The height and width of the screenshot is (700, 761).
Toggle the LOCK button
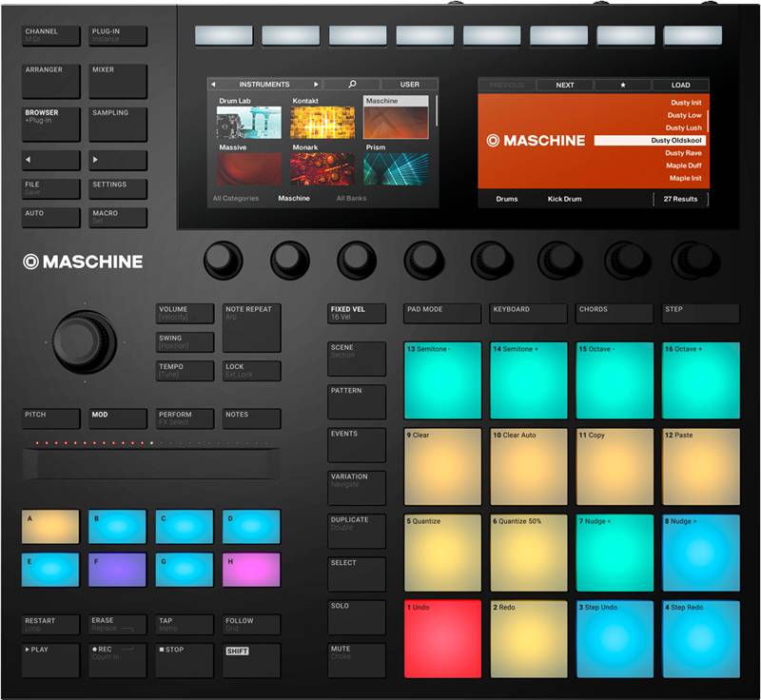(x=252, y=371)
